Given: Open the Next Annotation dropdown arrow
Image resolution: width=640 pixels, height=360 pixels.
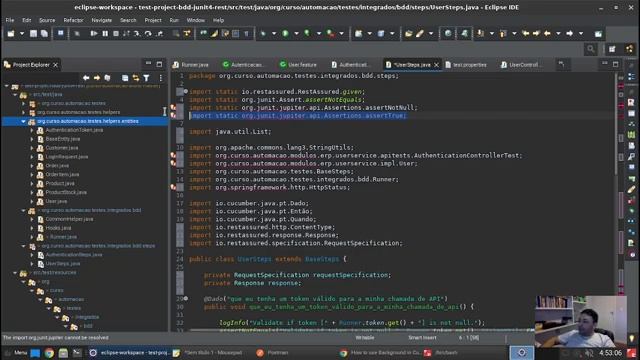Looking at the screenshot, I should coord(491,33).
